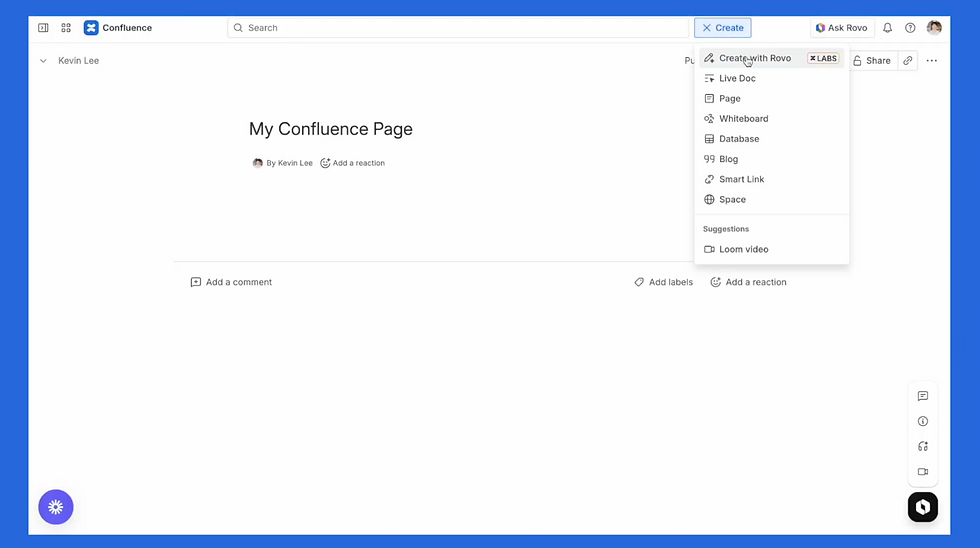Click the Smart Link chain icon
The height and width of the screenshot is (548, 980).
[709, 179]
